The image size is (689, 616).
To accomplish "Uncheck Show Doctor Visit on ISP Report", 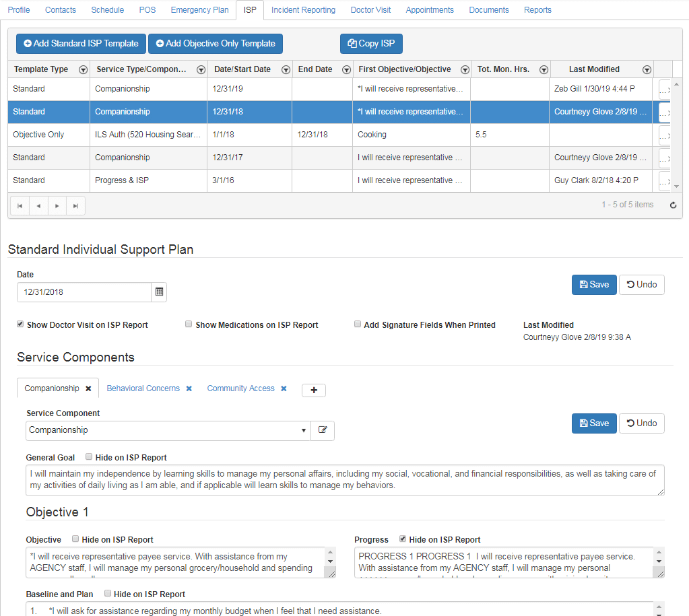I will (20, 324).
